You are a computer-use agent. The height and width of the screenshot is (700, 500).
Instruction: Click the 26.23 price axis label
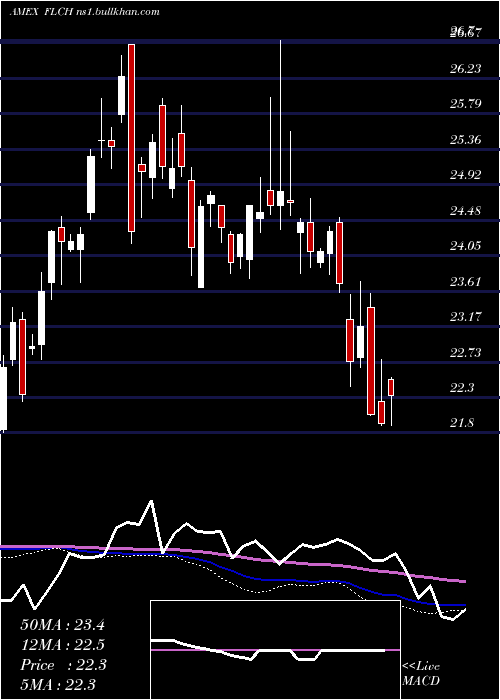(x=466, y=68)
